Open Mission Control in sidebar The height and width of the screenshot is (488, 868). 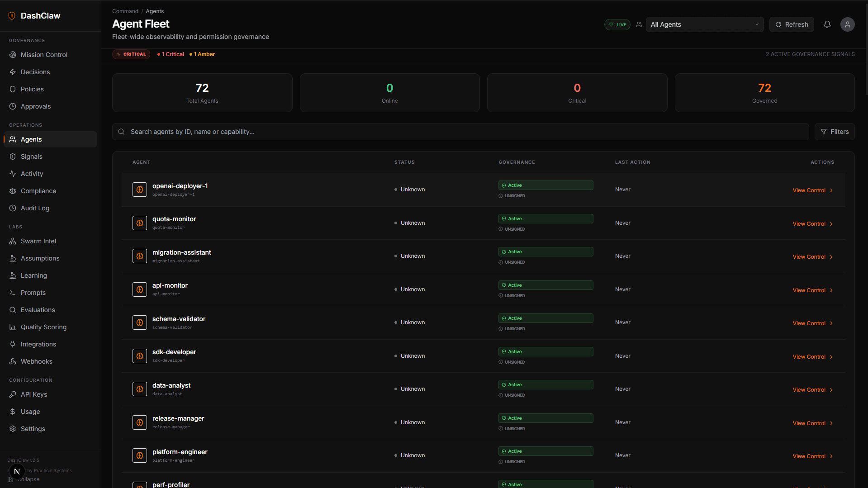pos(44,55)
